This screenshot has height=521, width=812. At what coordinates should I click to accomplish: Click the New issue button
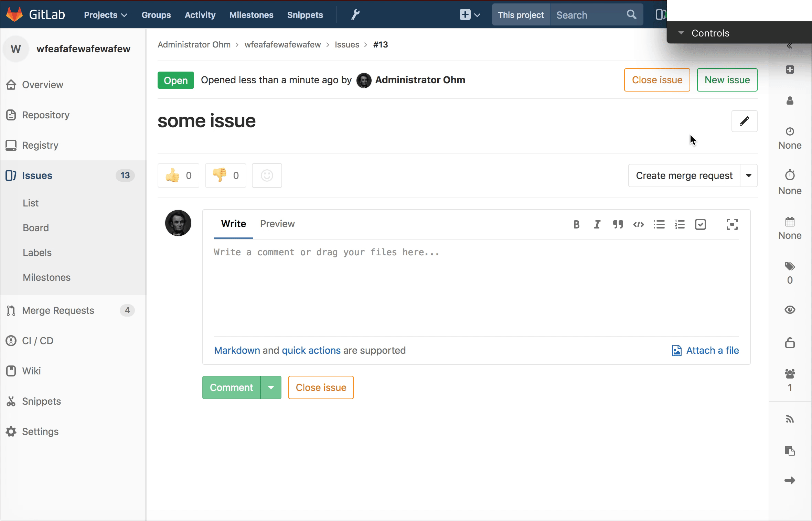(x=727, y=80)
